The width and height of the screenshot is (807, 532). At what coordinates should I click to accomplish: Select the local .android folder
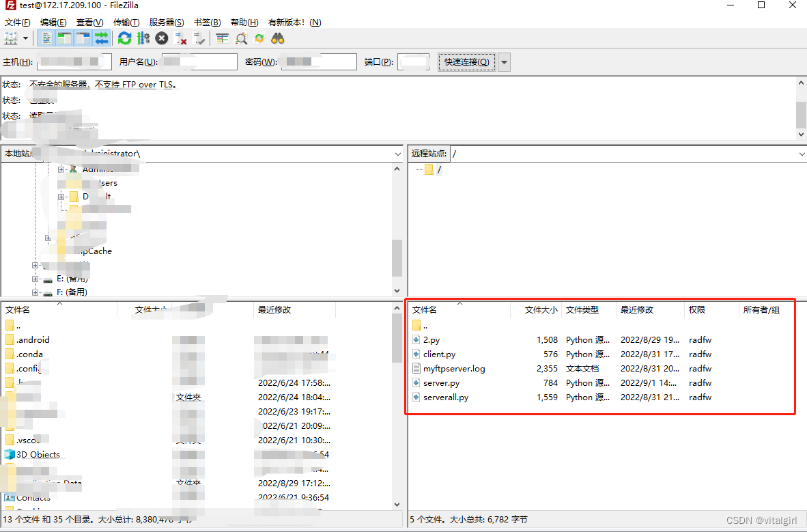click(x=33, y=340)
